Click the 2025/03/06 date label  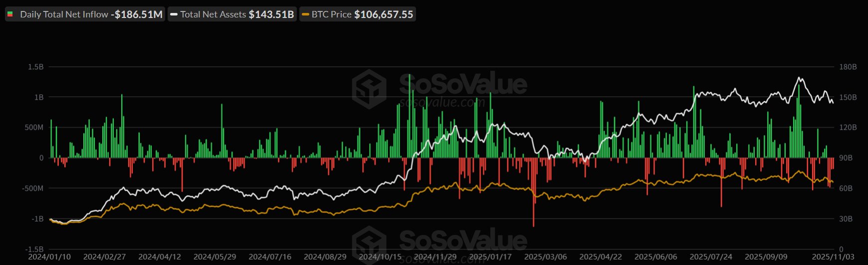pyautogui.click(x=546, y=257)
